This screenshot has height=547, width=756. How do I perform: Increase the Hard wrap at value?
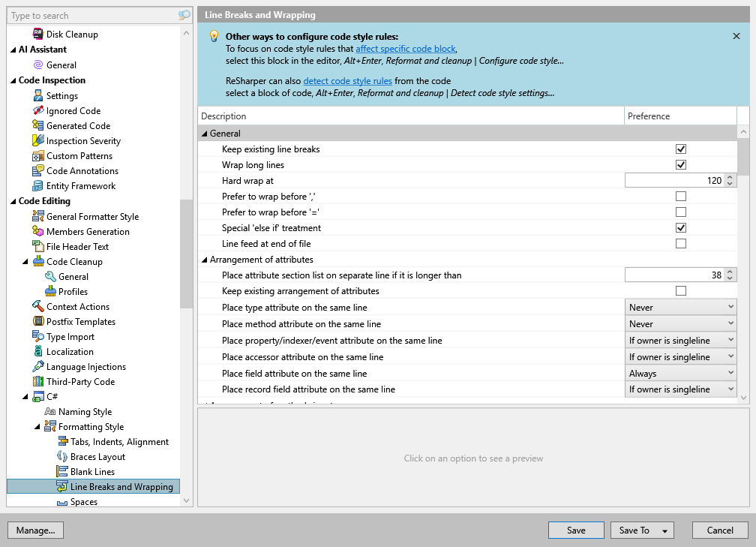731,177
